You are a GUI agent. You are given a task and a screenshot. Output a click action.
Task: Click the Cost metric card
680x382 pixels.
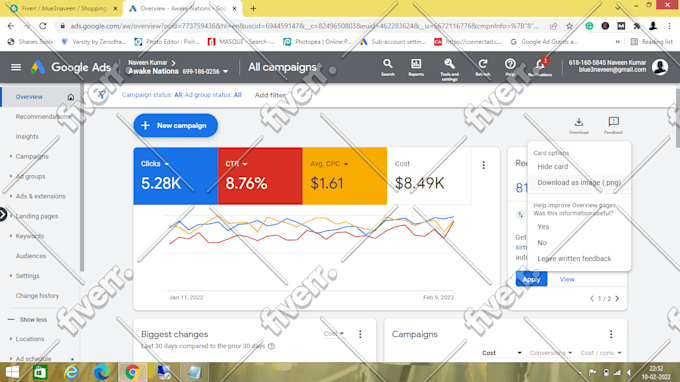point(429,176)
